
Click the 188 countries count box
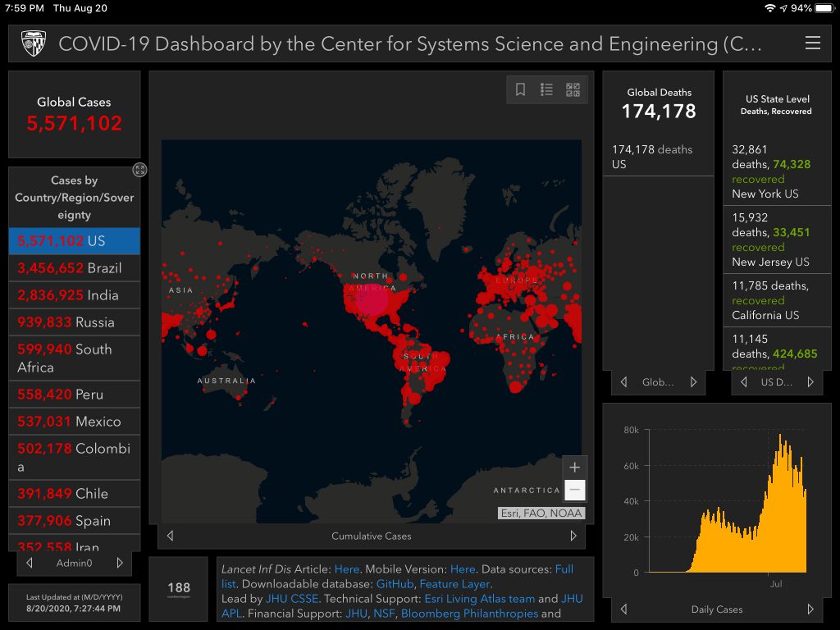click(178, 589)
